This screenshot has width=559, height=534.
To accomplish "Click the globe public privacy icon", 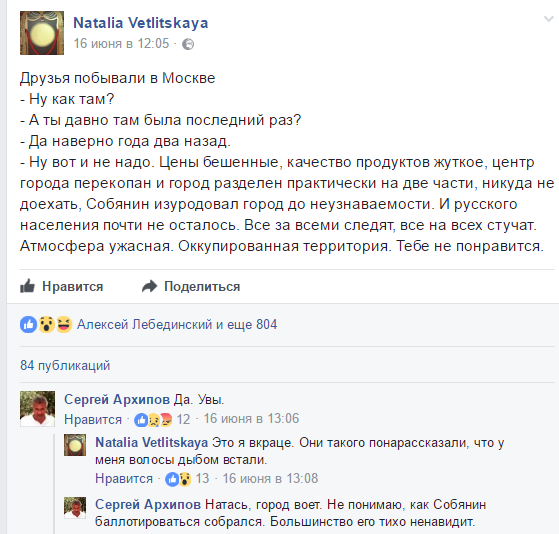I will coord(188,44).
